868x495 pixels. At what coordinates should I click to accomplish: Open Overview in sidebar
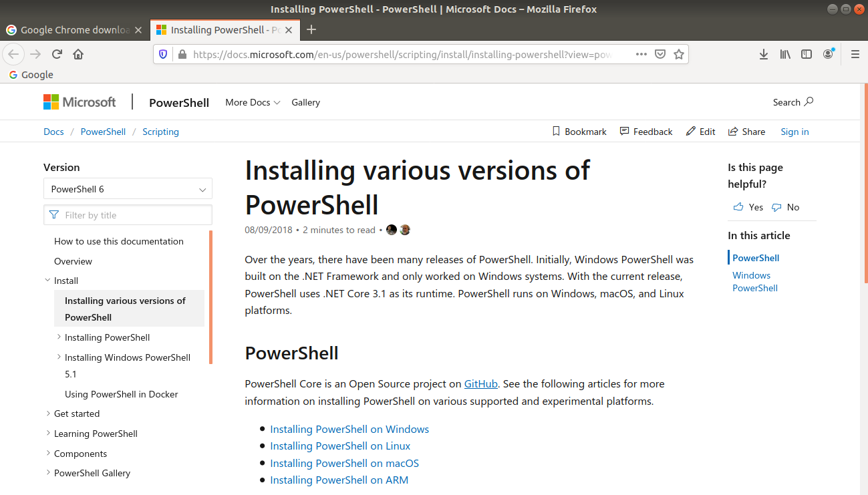tap(73, 261)
